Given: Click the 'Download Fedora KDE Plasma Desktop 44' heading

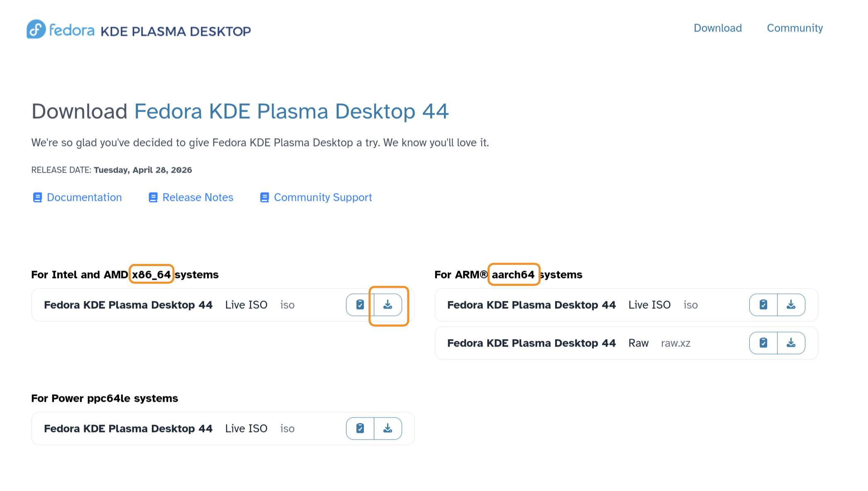Looking at the screenshot, I should click(240, 111).
